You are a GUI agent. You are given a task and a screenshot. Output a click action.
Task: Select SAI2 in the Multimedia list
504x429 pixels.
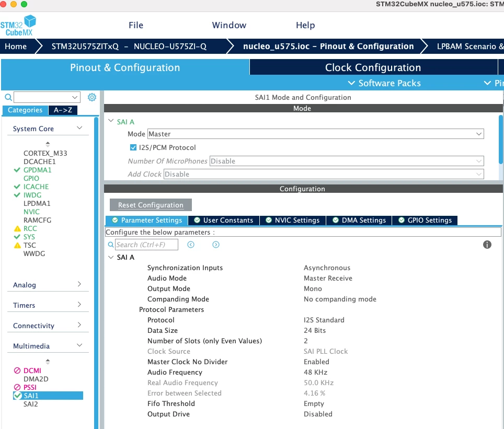tap(30, 404)
